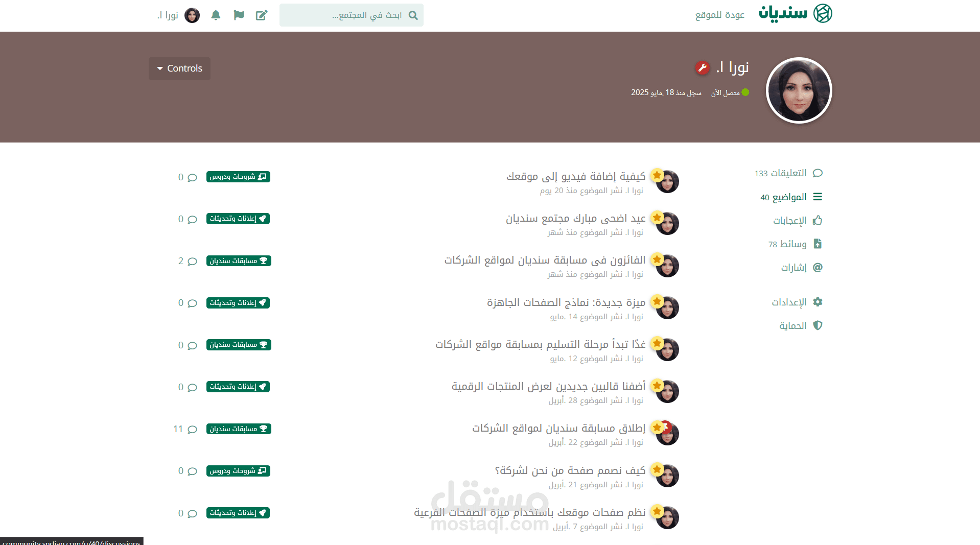Click author avatar on ميزة جديدة row
980x545 pixels.
pyautogui.click(x=667, y=308)
